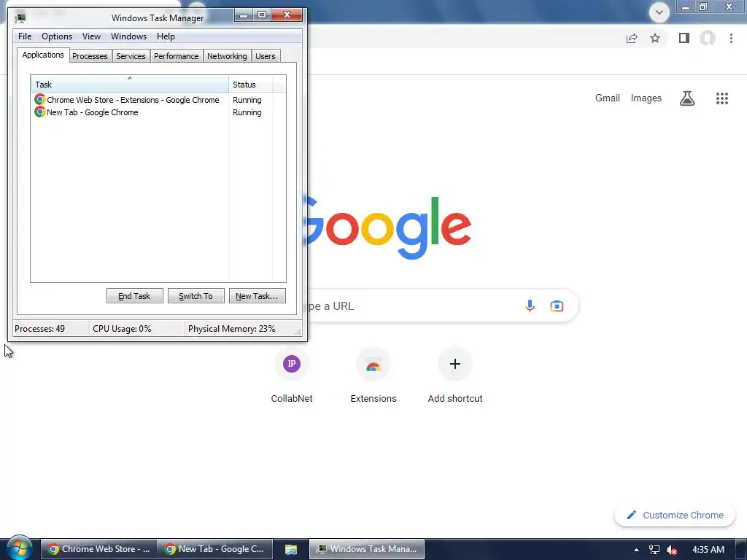
Task: Toggle the Chrome side panel icon
Action: coord(684,38)
